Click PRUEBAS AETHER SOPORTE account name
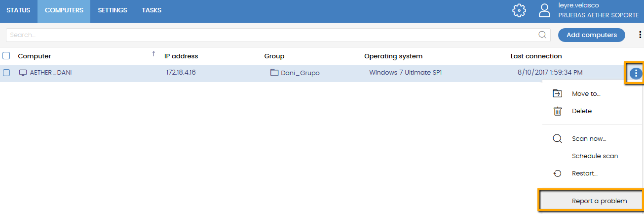The height and width of the screenshot is (214, 644). [x=599, y=15]
